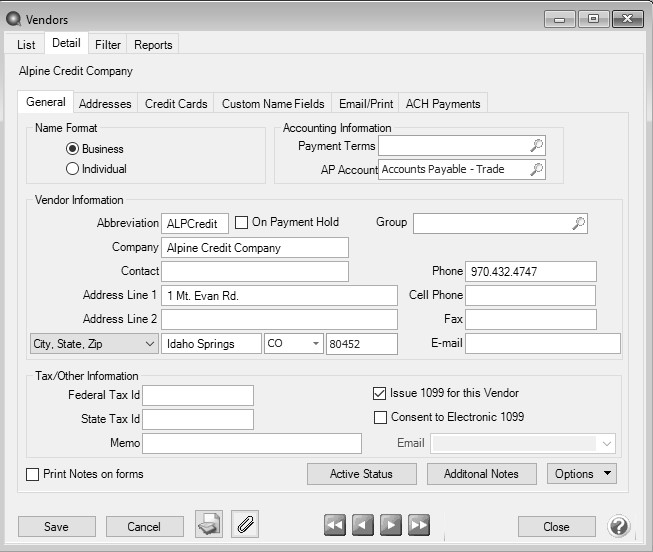Minimize the Vendors window
This screenshot has width=653, height=552.
point(560,19)
